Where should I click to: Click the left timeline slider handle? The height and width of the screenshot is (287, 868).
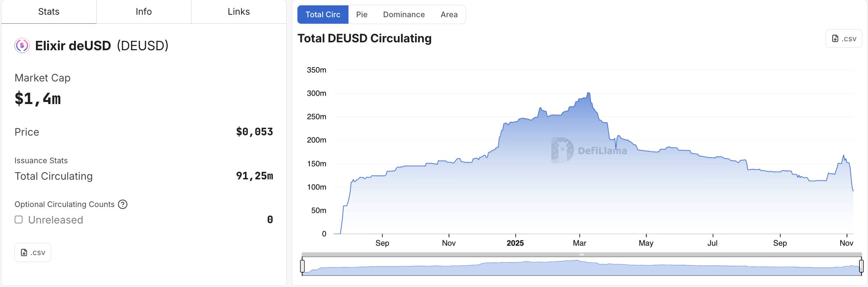coord(303,266)
